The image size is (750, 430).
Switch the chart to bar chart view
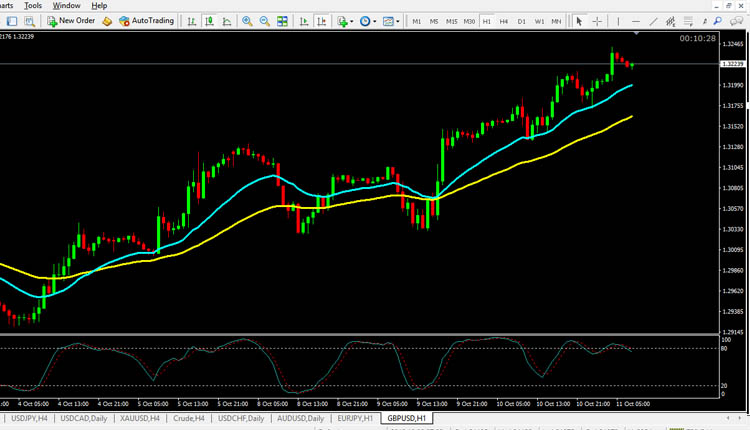[x=192, y=21]
